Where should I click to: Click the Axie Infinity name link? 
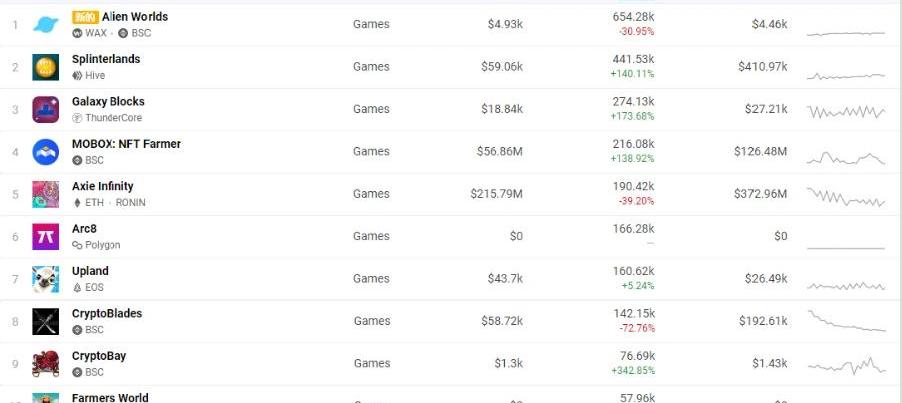pos(102,186)
